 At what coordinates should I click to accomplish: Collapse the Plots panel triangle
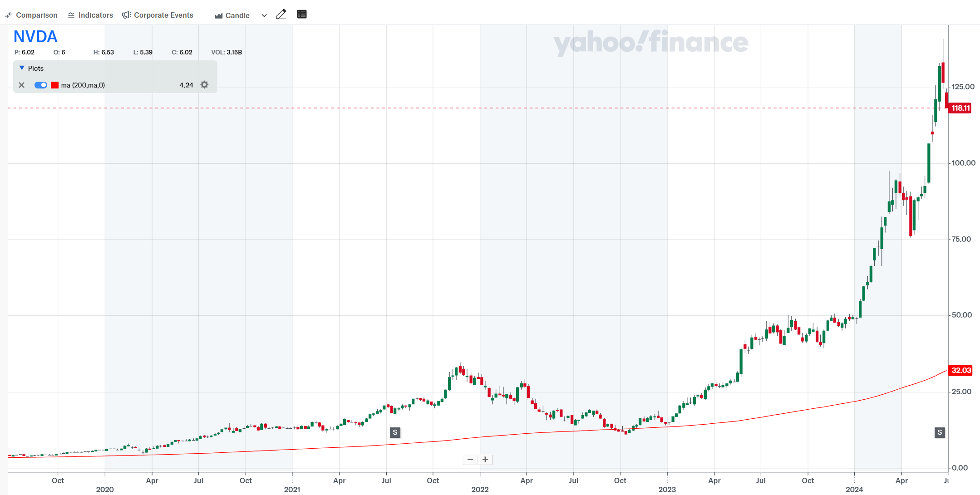pos(22,68)
